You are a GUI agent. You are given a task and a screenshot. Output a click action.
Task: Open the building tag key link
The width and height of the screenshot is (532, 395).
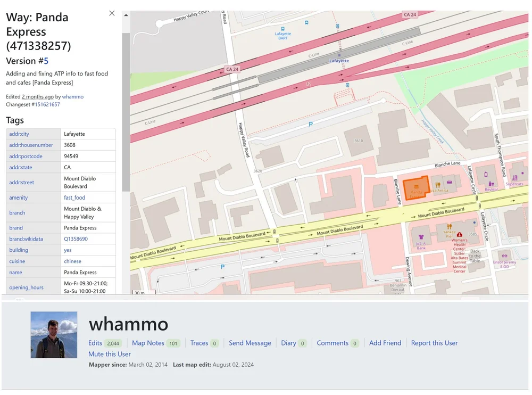tap(19, 250)
